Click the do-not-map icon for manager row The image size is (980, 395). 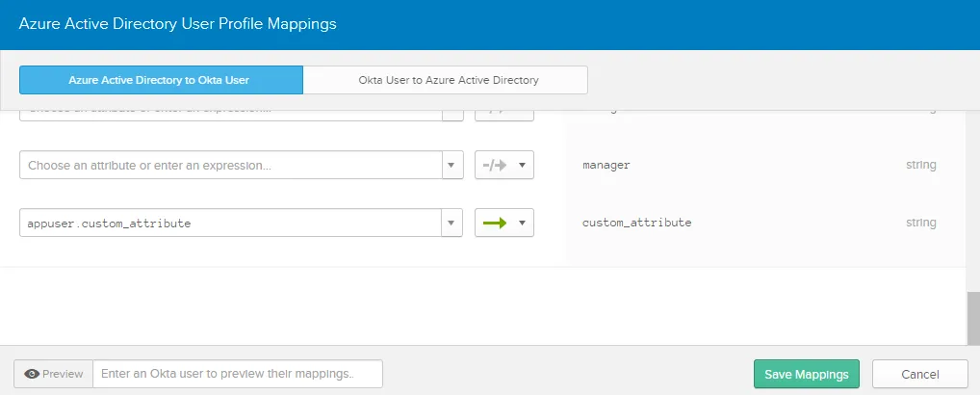pos(494,165)
